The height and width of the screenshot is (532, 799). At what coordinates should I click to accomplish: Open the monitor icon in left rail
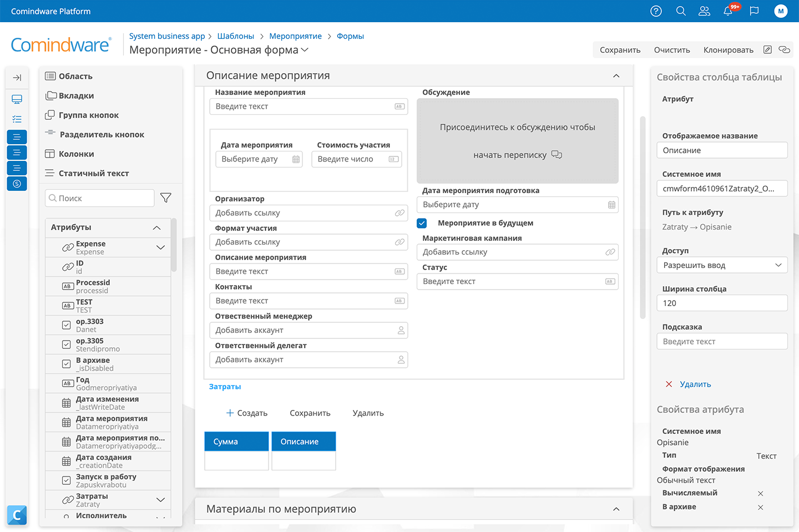click(17, 99)
